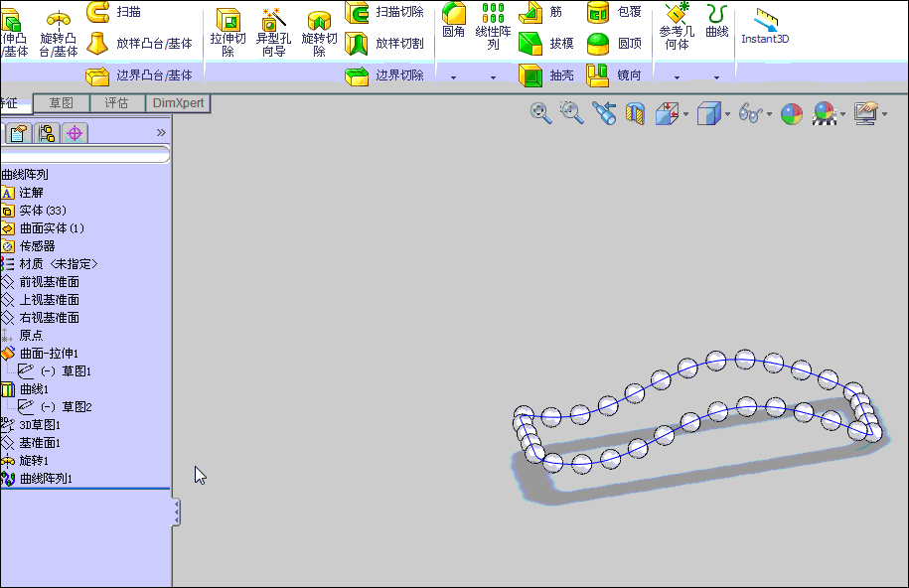Screen dimensions: 909x588
Task: Click the feature tree filter field
Action: (85, 154)
